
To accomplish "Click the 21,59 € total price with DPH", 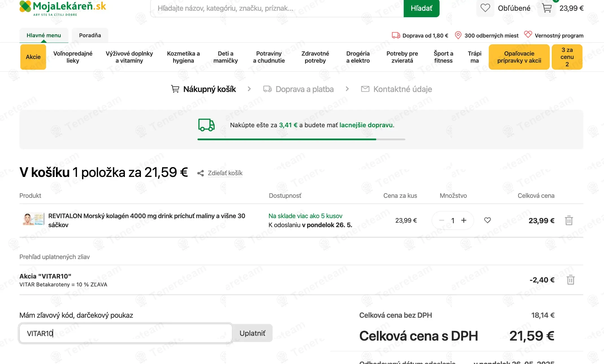I will pos(532,336).
